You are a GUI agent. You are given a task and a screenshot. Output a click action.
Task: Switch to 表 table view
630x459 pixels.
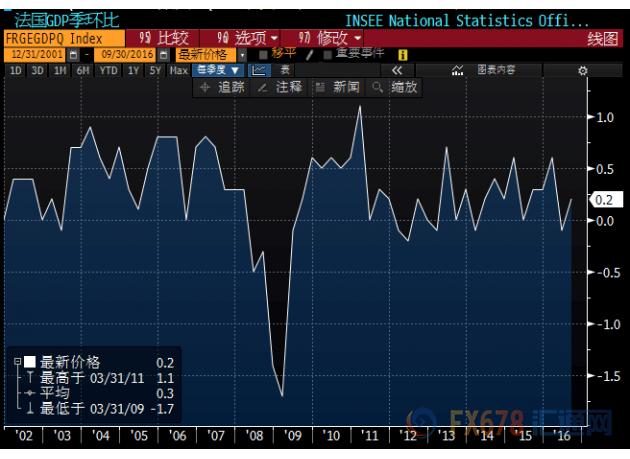click(285, 70)
